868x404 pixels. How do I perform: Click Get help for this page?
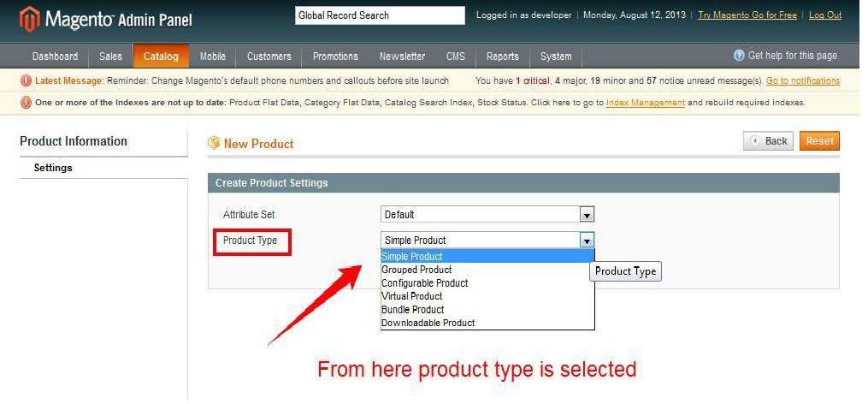pyautogui.click(x=792, y=56)
